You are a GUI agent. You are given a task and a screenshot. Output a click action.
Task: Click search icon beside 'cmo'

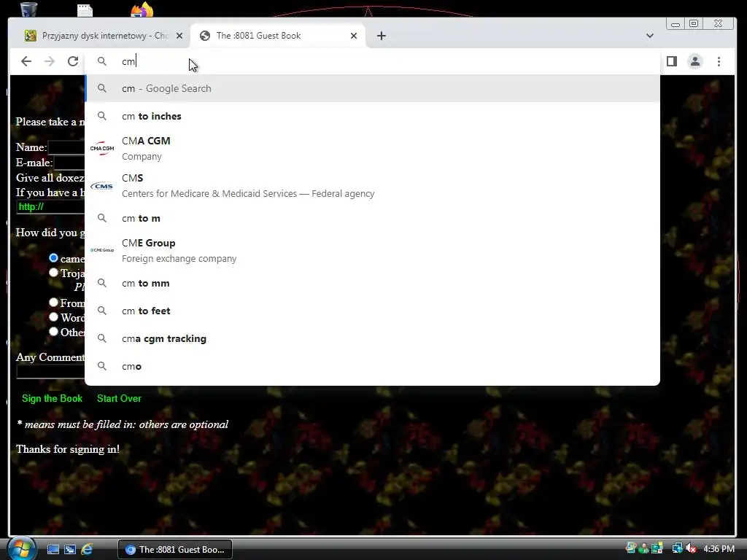[x=102, y=366]
